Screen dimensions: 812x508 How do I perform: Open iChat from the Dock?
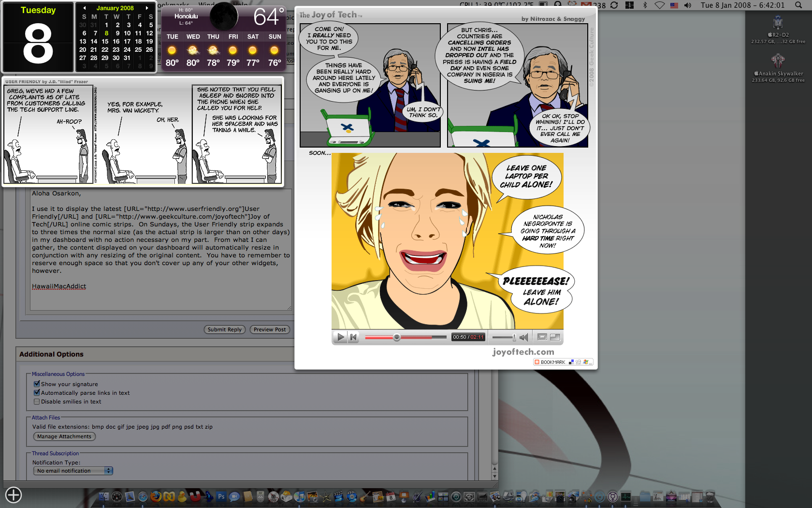tap(234, 497)
